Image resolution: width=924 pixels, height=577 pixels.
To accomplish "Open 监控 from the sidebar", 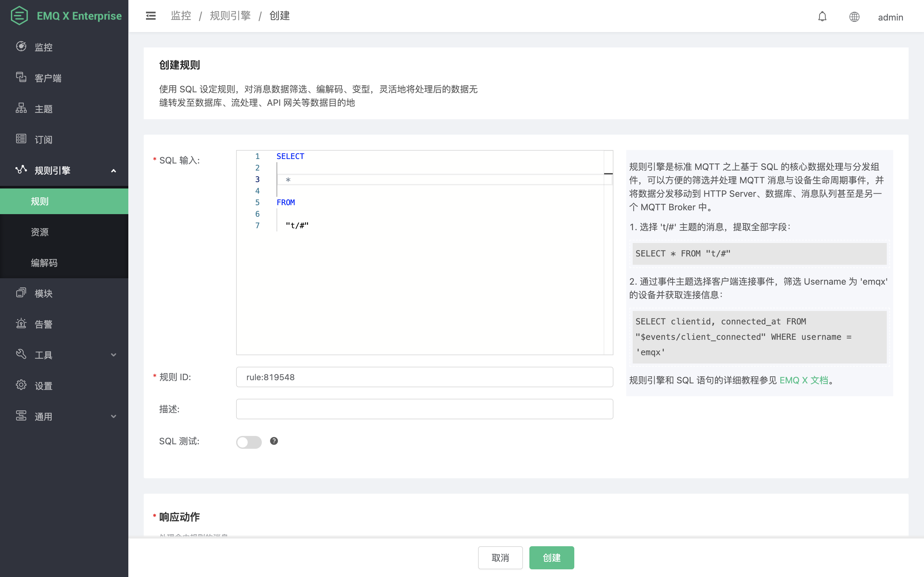I will [44, 47].
